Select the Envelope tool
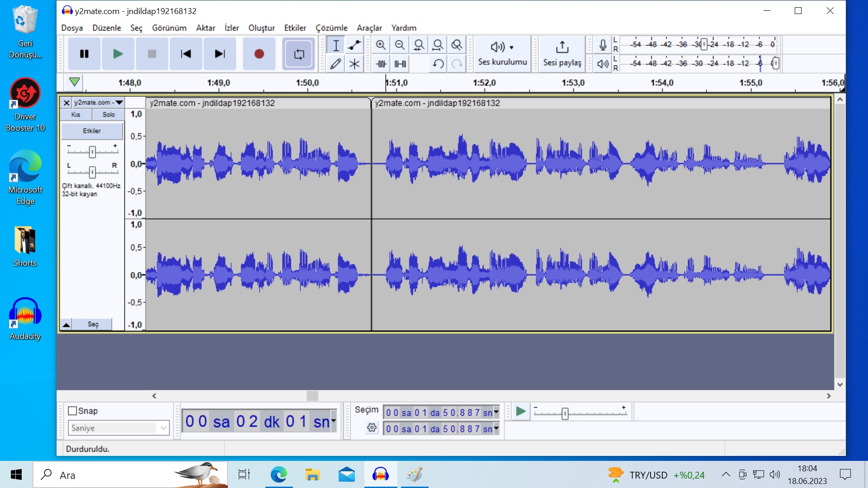The width and height of the screenshot is (868, 488). (354, 45)
